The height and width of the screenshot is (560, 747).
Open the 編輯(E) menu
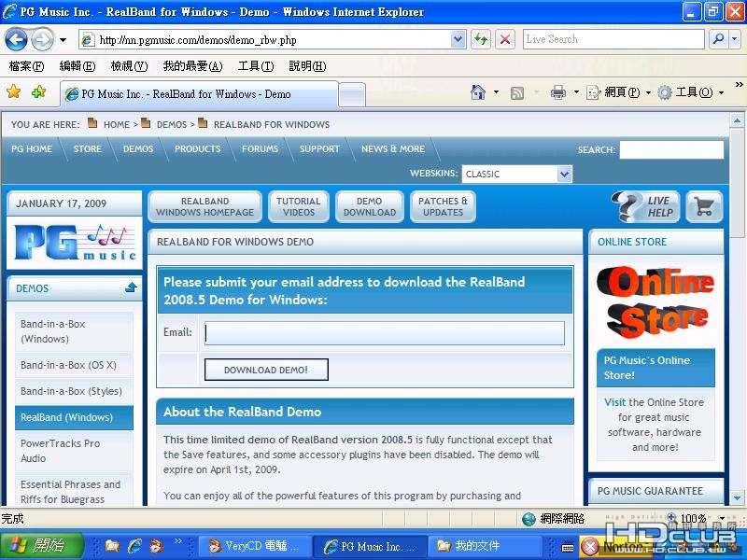[x=78, y=65]
